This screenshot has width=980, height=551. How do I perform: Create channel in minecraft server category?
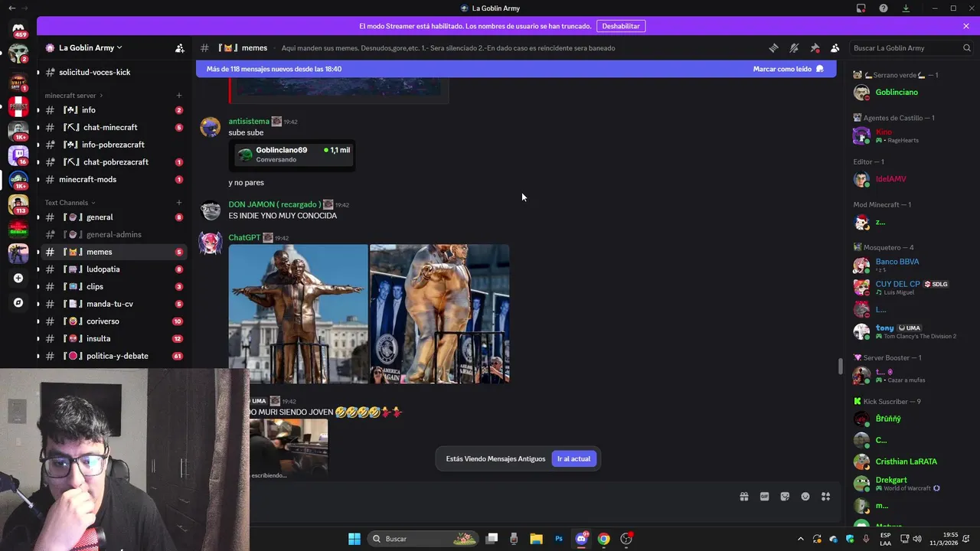point(179,96)
